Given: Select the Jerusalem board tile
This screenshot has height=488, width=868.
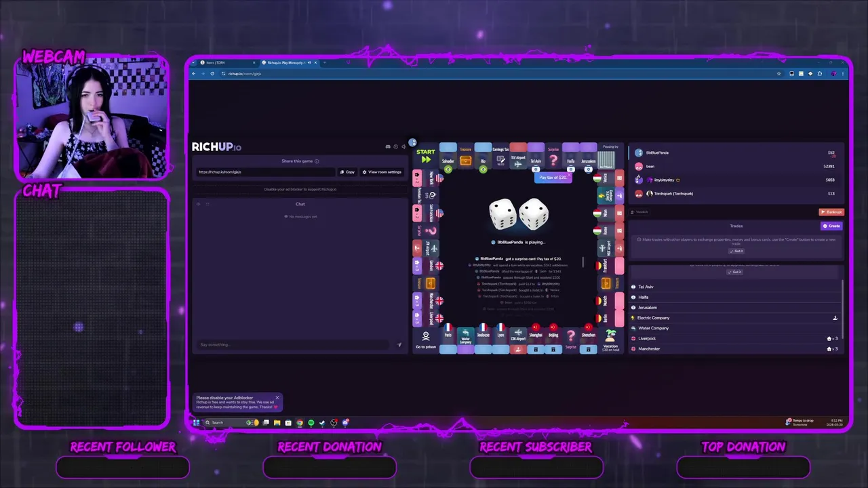Looking at the screenshot, I should point(589,157).
